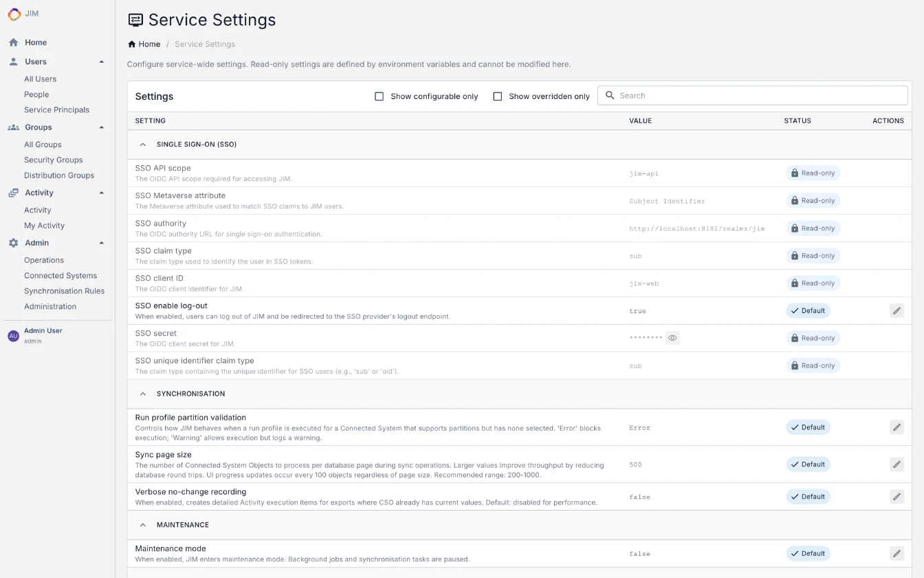Click the edit pencil for Maintenance mode
The image size is (924, 578).
click(x=896, y=553)
